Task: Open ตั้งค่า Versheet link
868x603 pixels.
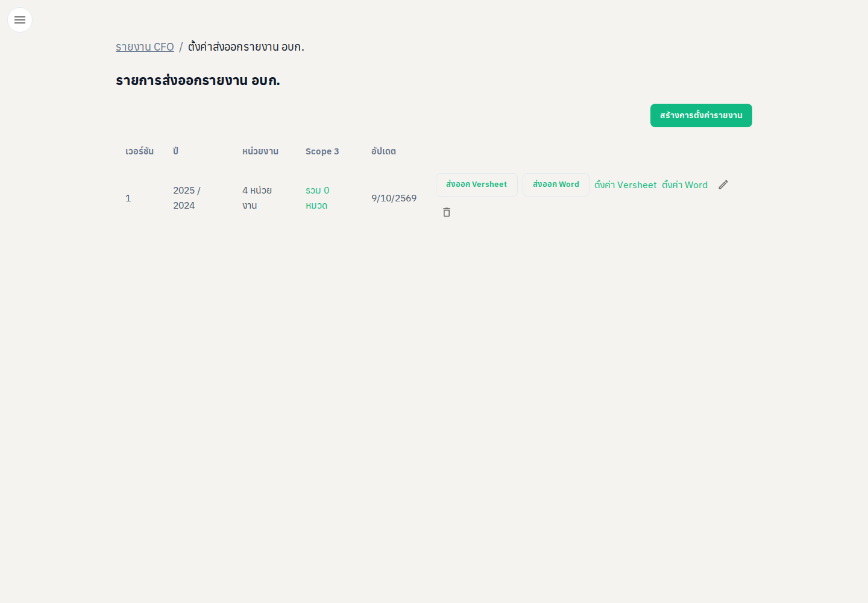Action: tap(626, 185)
